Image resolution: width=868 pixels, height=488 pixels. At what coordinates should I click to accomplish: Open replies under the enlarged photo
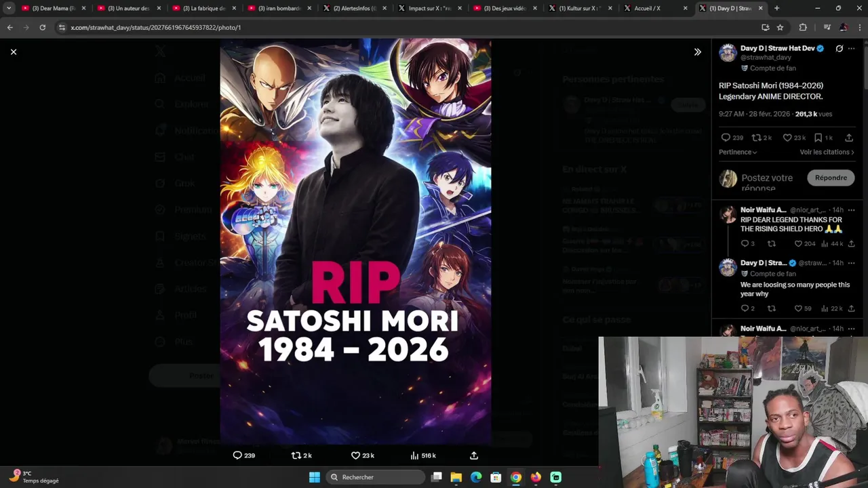coord(244,455)
